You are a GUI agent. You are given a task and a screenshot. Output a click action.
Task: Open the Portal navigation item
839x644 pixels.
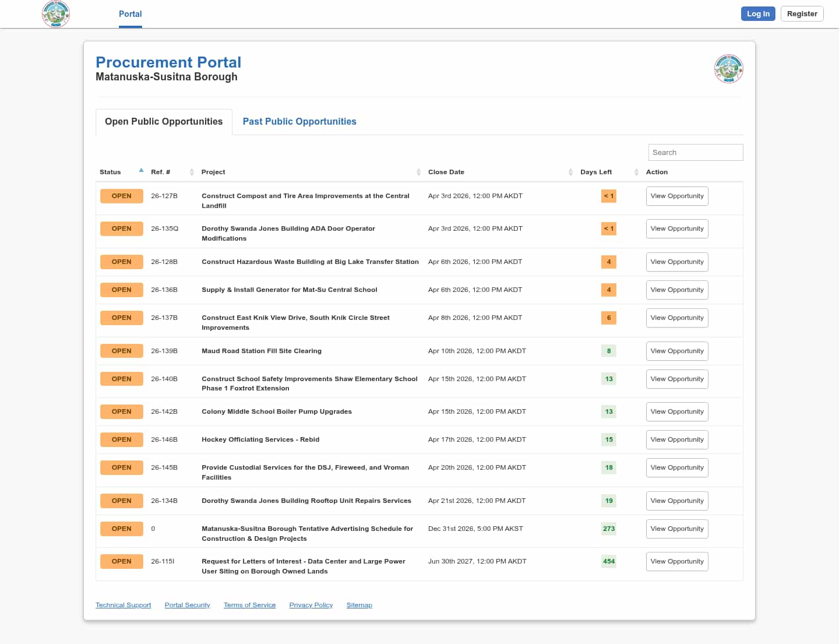point(130,14)
